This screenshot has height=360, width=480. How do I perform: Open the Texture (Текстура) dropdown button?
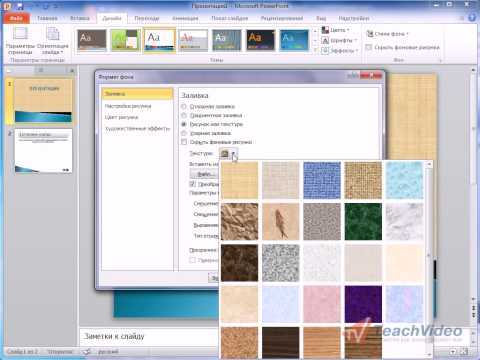(x=228, y=154)
